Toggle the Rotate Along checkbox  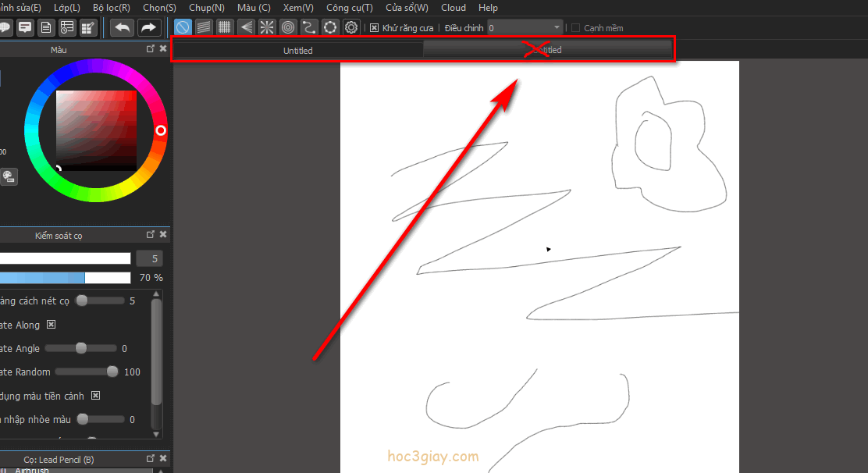pyautogui.click(x=51, y=325)
